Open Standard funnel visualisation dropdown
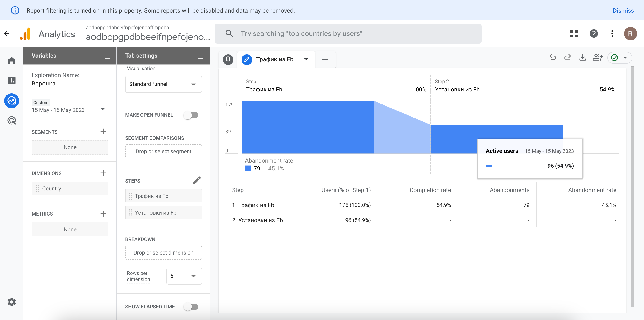Viewport: 644px width, 320px height. pos(163,84)
